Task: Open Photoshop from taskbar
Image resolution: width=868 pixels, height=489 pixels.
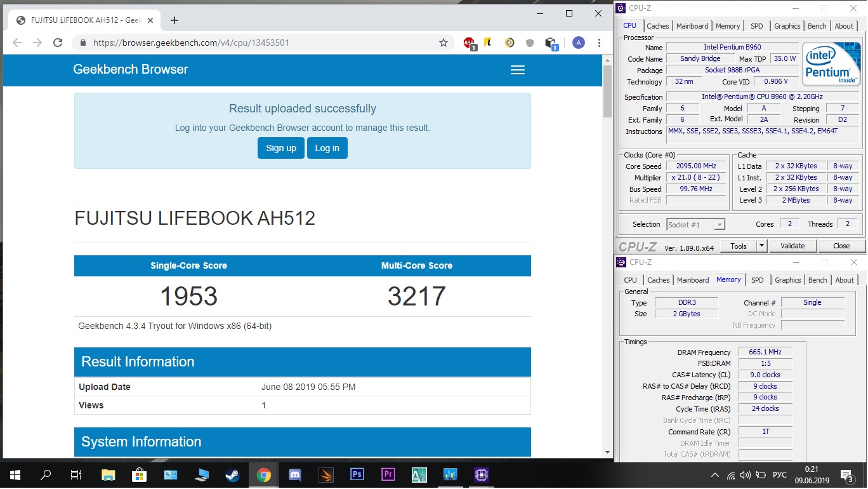Action: pyautogui.click(x=357, y=474)
